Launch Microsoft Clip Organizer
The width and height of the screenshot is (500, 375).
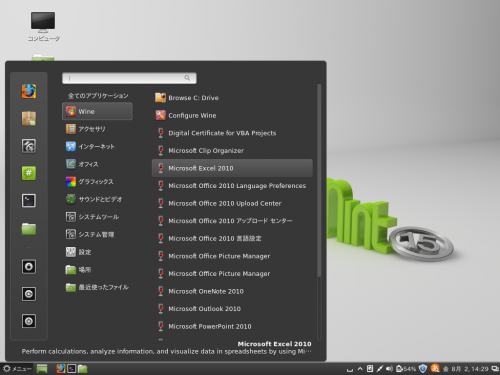(232, 151)
